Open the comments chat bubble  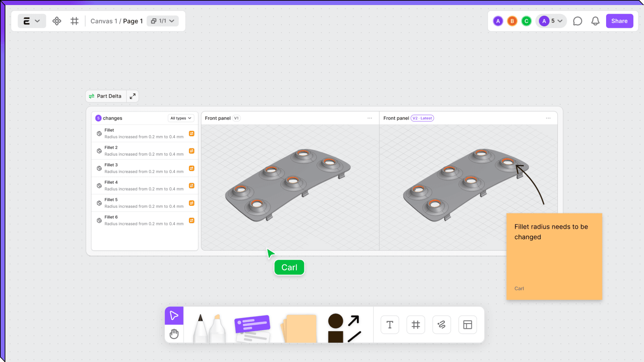click(577, 21)
